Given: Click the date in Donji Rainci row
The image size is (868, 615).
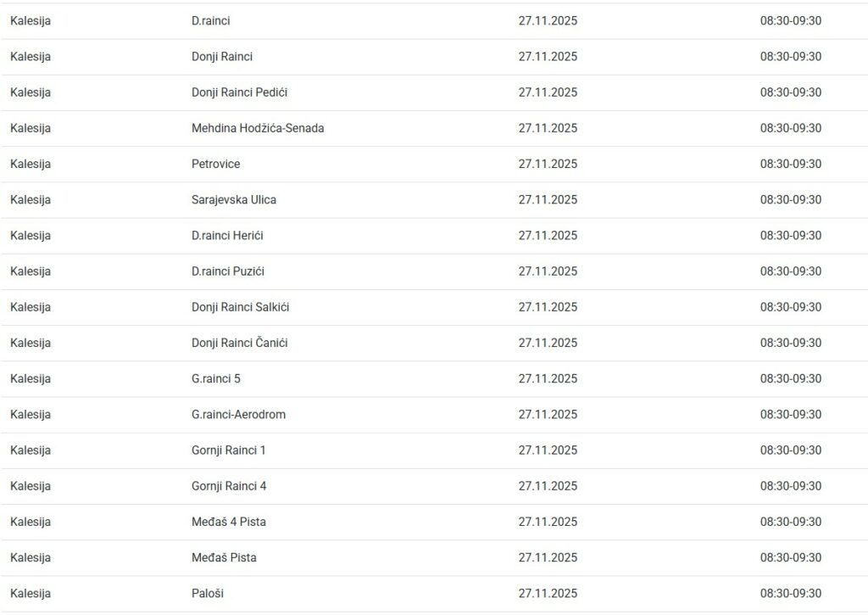Looking at the screenshot, I should 548,57.
